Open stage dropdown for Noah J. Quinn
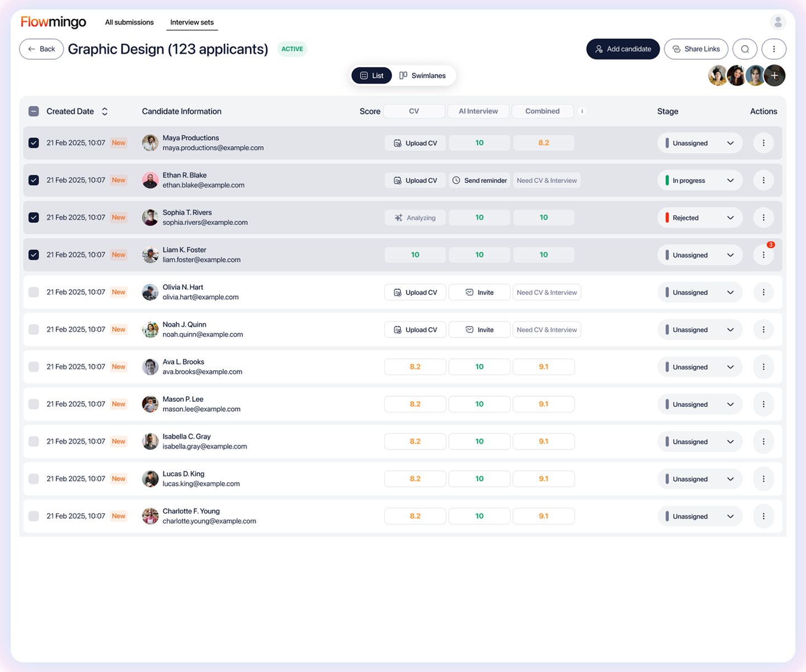Image resolution: width=806 pixels, height=672 pixels. 700,330
